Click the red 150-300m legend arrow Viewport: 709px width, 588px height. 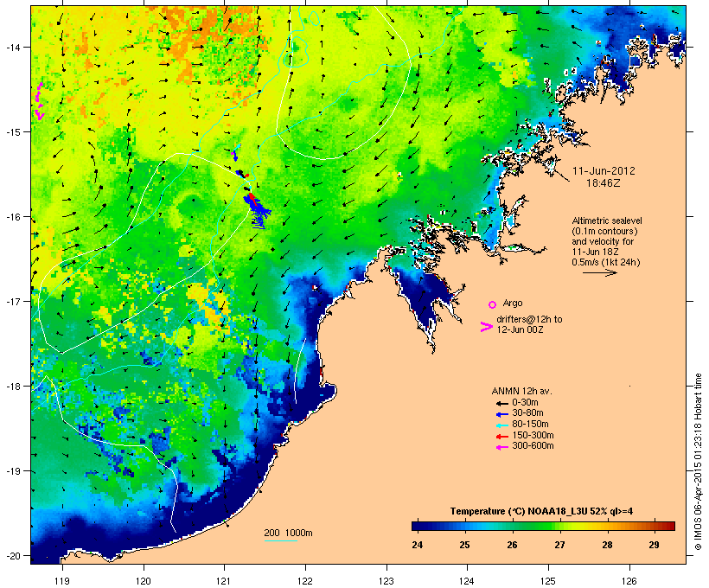pos(501,437)
